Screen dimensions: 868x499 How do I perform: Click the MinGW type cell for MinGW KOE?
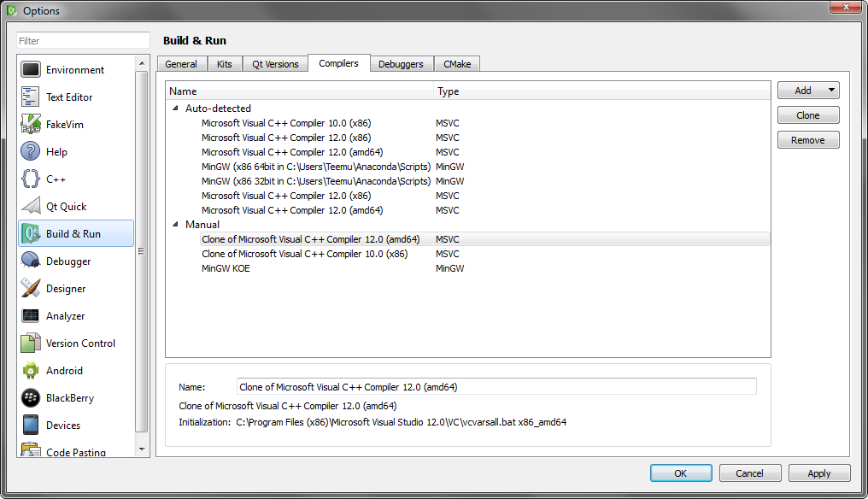click(449, 268)
